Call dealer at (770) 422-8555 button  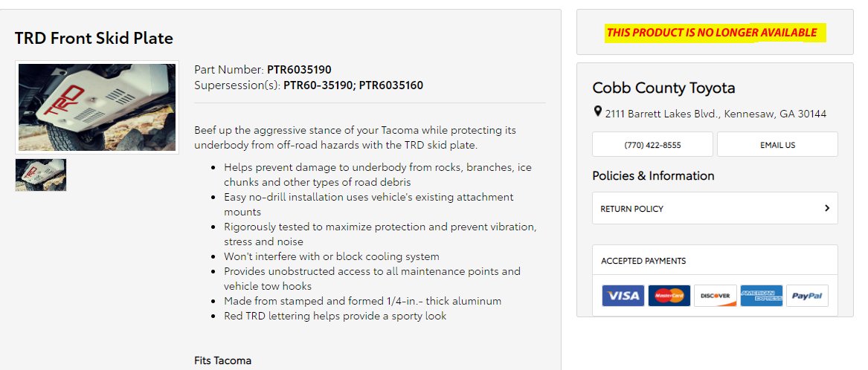click(652, 144)
